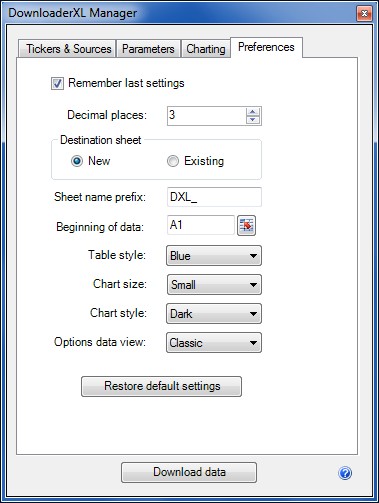Focus the Sheet name prefix field
This screenshot has height=503, width=379.
[214, 197]
